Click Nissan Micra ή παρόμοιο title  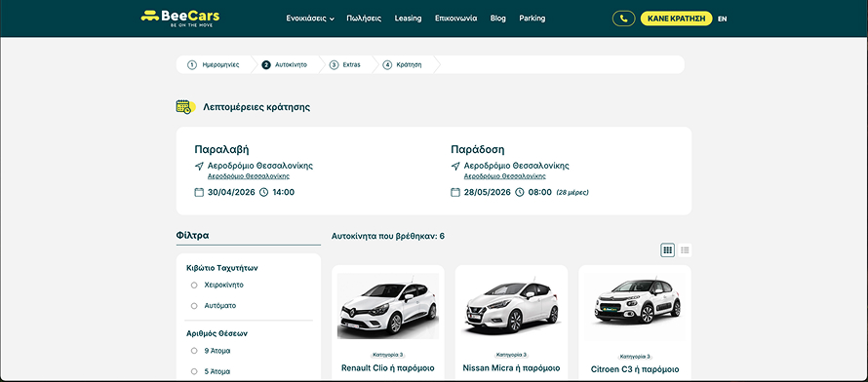pyautogui.click(x=511, y=368)
